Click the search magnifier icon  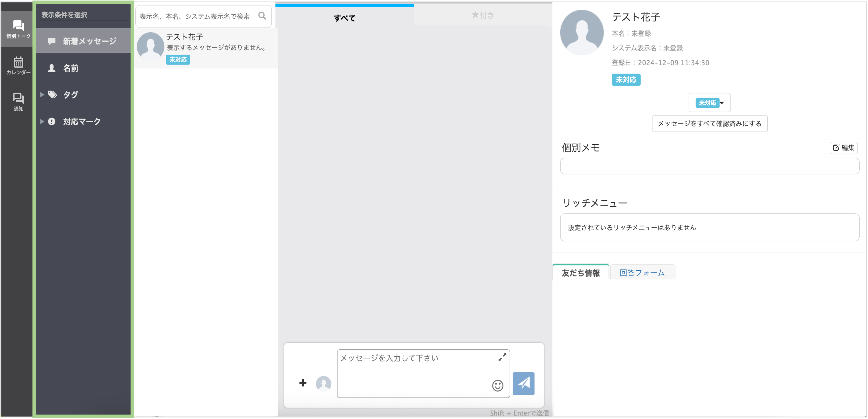coord(262,16)
